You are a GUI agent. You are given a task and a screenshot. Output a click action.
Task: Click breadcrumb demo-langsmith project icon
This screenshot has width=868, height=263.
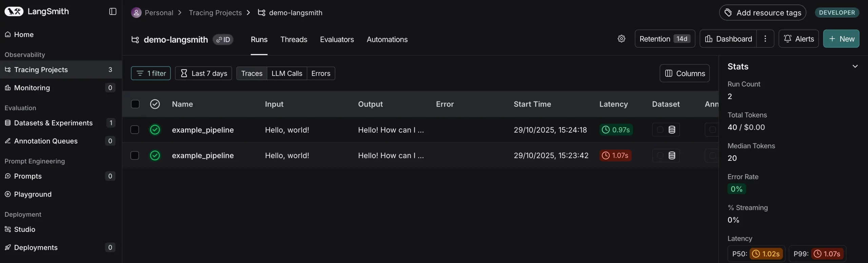(261, 13)
